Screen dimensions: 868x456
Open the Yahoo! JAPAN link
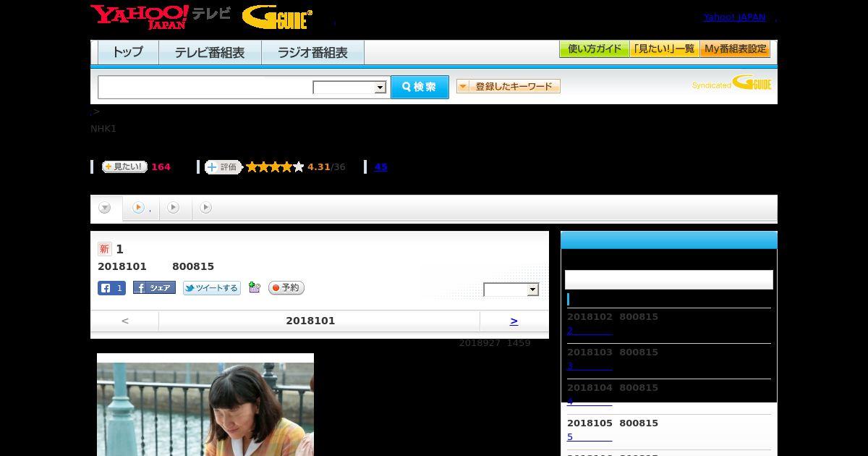(x=734, y=17)
